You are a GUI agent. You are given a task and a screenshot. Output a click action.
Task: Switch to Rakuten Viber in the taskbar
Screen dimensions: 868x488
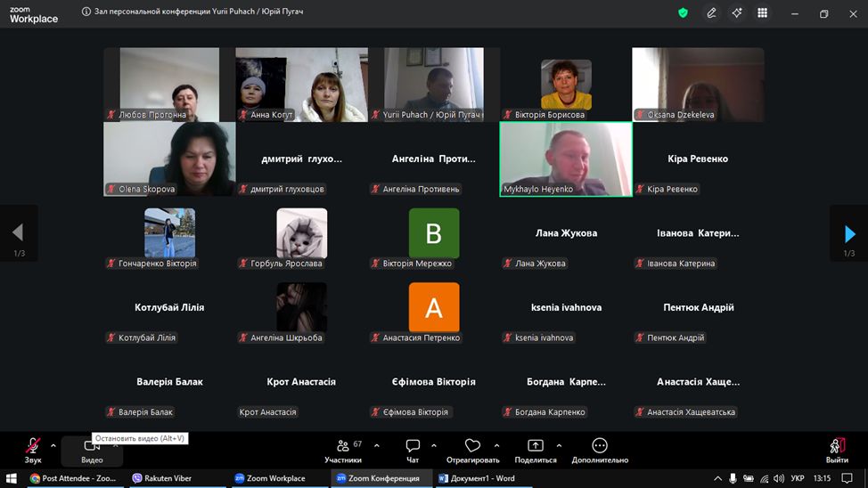(x=169, y=478)
